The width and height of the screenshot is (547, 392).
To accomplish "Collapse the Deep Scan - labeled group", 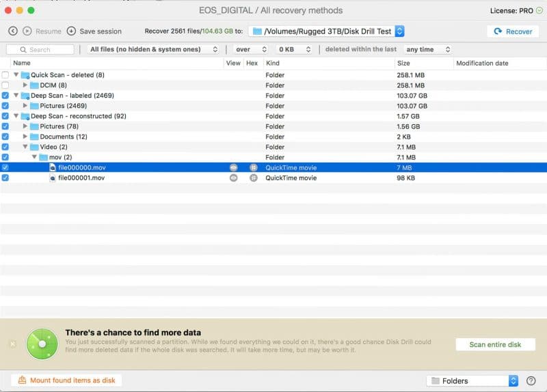I will [16, 95].
